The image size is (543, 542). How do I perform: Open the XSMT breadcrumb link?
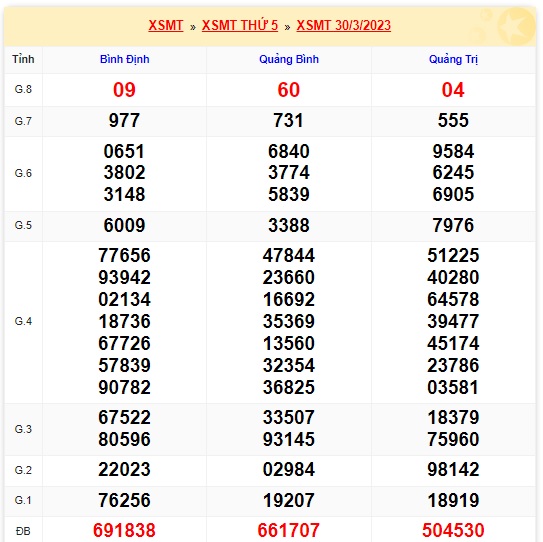tap(166, 26)
